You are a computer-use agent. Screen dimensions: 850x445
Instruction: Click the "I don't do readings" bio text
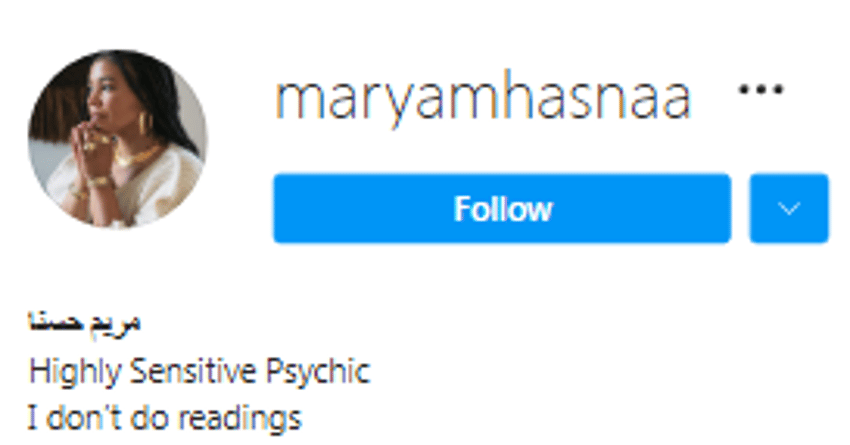pos(164,419)
